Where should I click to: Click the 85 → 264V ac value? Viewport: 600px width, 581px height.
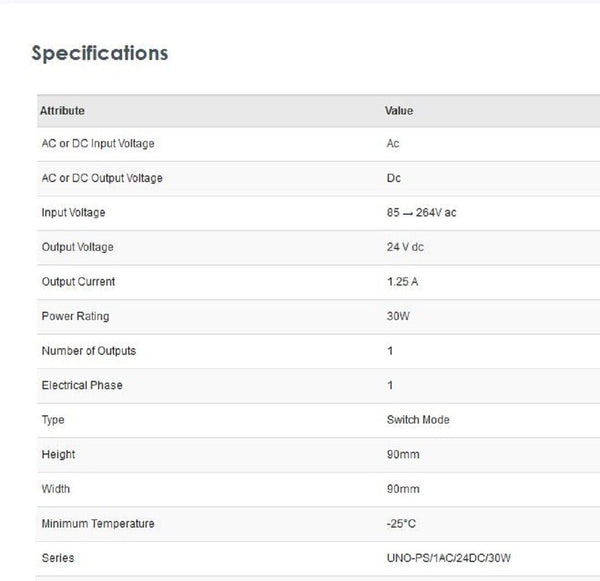421,213
